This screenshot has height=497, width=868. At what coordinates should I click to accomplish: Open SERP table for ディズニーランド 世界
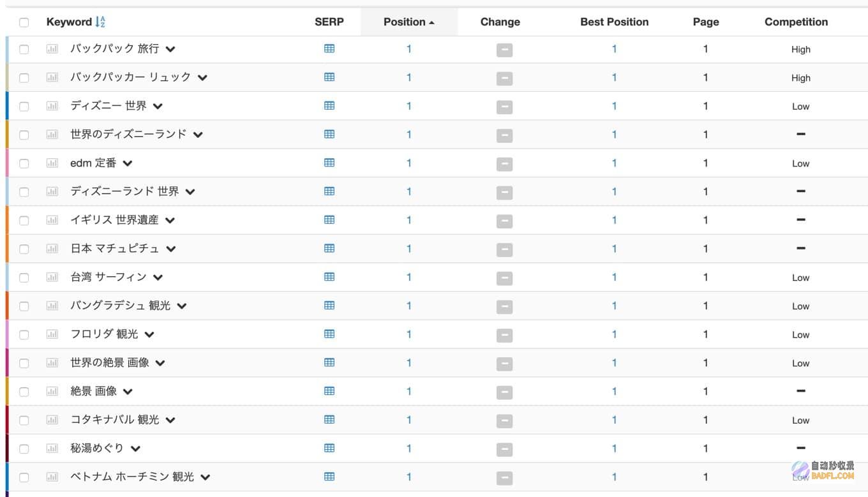click(329, 191)
